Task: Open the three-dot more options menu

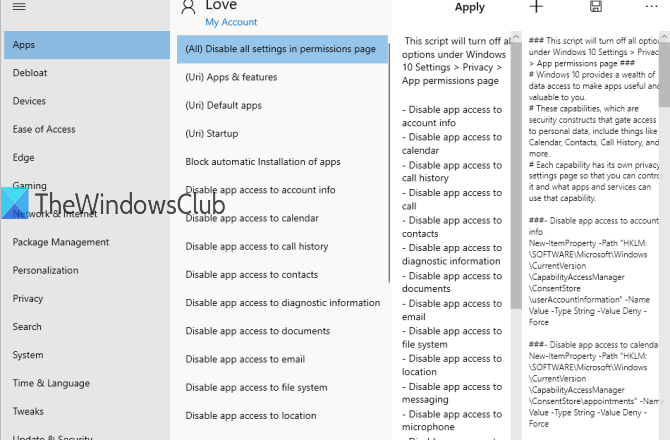Action: (651, 6)
